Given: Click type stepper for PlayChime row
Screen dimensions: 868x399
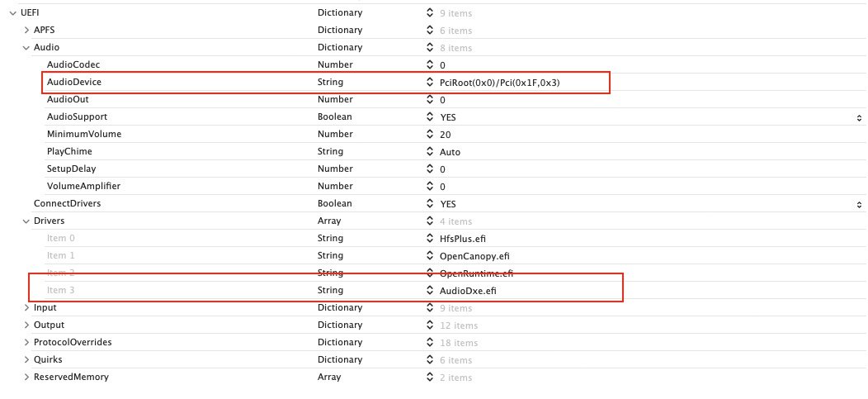Looking at the screenshot, I should pos(430,152).
